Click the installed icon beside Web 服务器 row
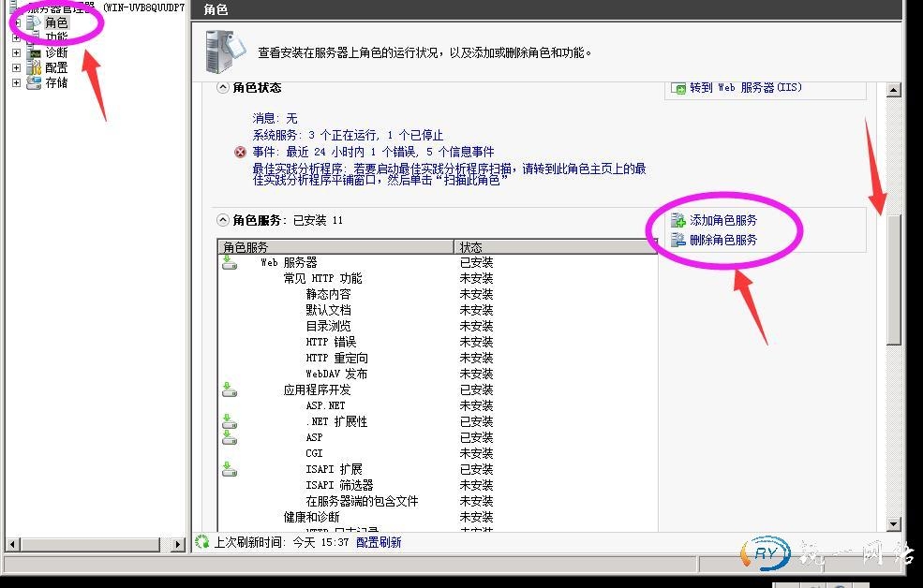This screenshot has height=588, width=923. pyautogui.click(x=230, y=263)
